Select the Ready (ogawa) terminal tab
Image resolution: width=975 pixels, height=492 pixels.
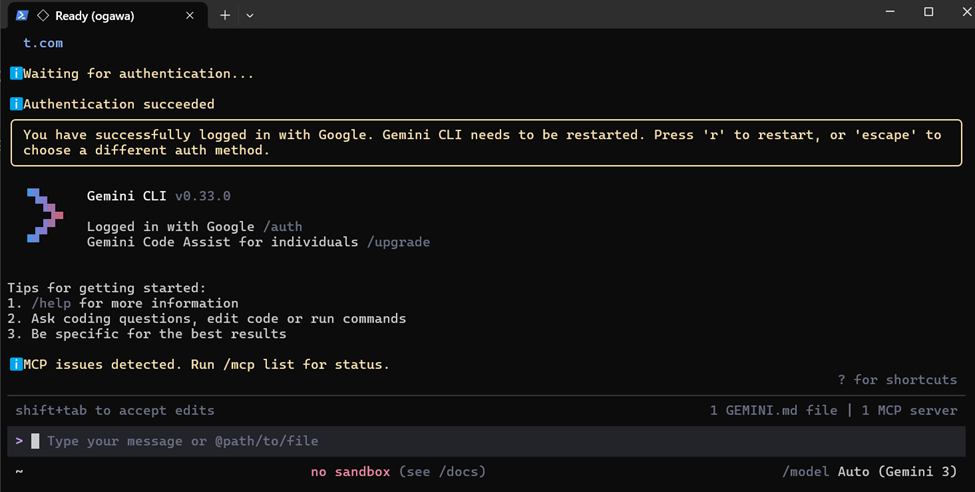coord(100,15)
